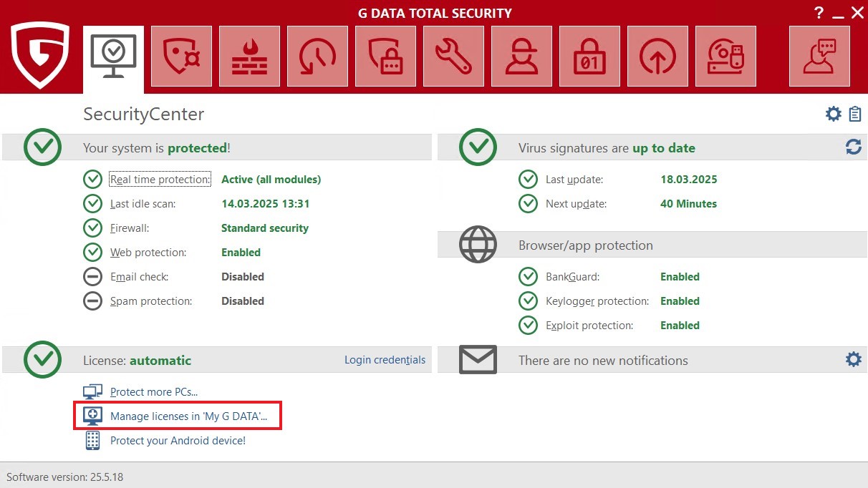868x488 pixels.
Task: Open the Backup clock arrow tab
Action: 317,57
